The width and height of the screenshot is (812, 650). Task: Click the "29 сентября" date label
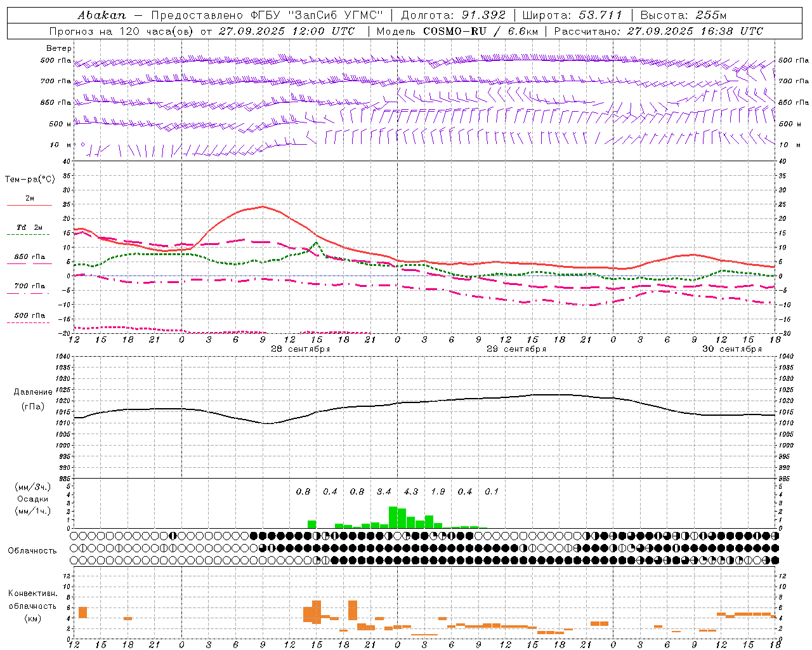point(516,349)
